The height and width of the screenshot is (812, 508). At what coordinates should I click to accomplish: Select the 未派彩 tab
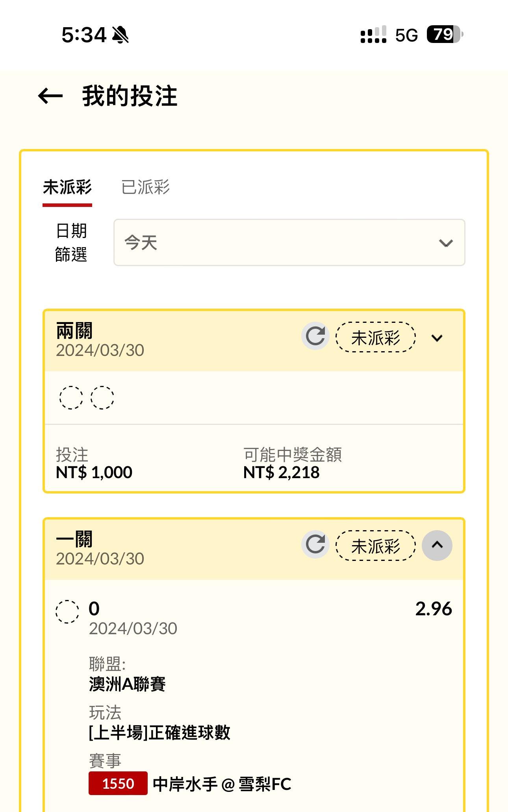coord(67,187)
